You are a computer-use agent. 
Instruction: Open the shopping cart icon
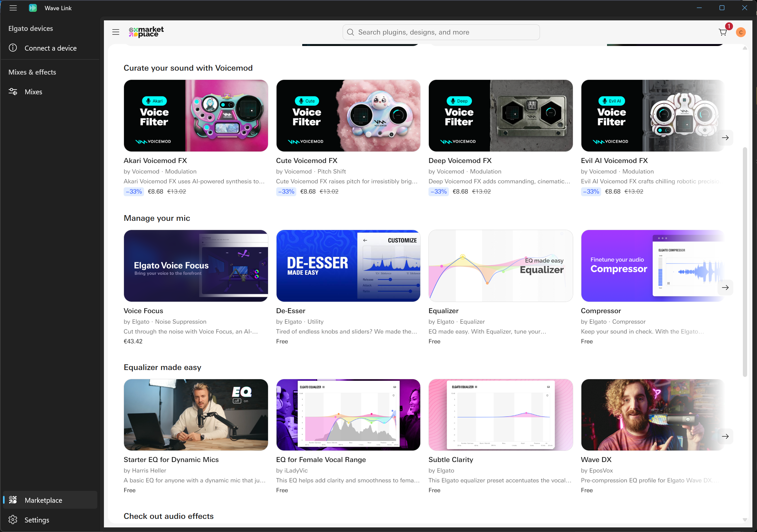(722, 32)
